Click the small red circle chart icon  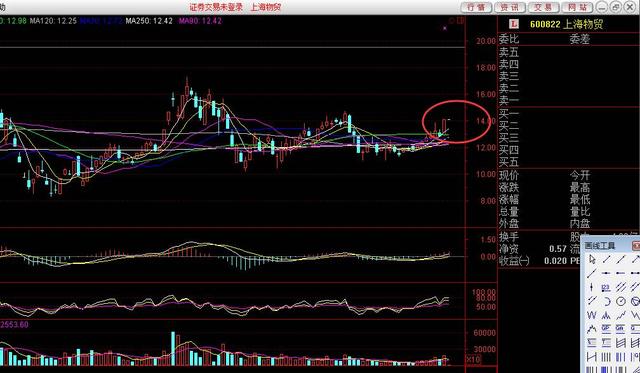point(452,20)
